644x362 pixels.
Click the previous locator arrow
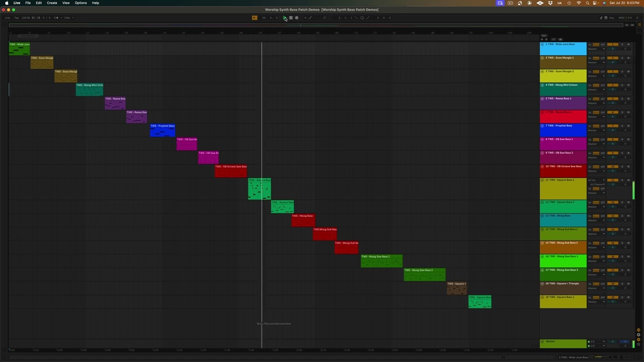542,39
